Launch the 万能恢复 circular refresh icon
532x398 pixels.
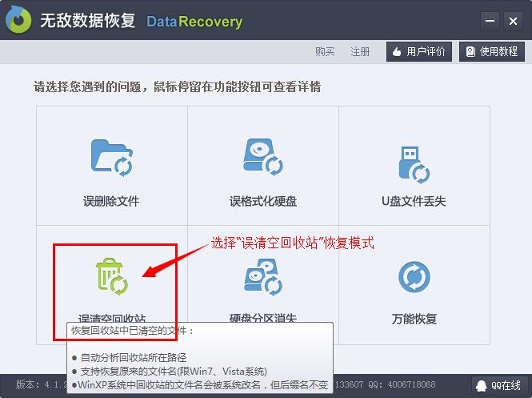(414, 277)
